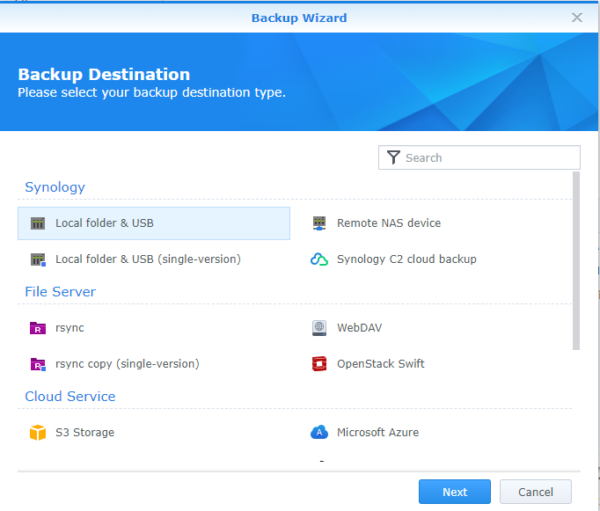Screen dimensions: 600x511
Task: Click the Local folder & USB icon
Action: (38, 223)
